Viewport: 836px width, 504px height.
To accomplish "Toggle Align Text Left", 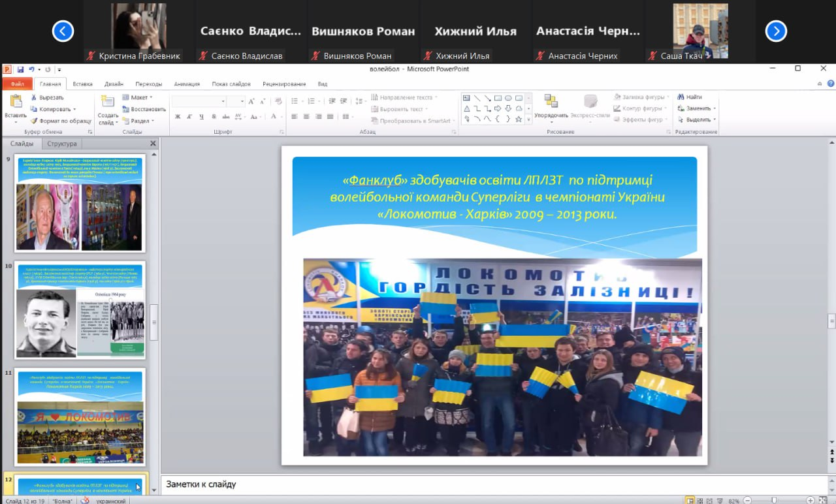I will (x=294, y=117).
